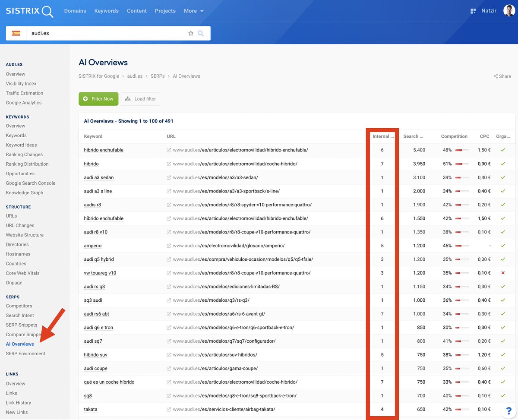Image resolution: width=518 pixels, height=420 pixels.
Task: Open Core Web Vitals in sidebar
Action: tap(22, 273)
